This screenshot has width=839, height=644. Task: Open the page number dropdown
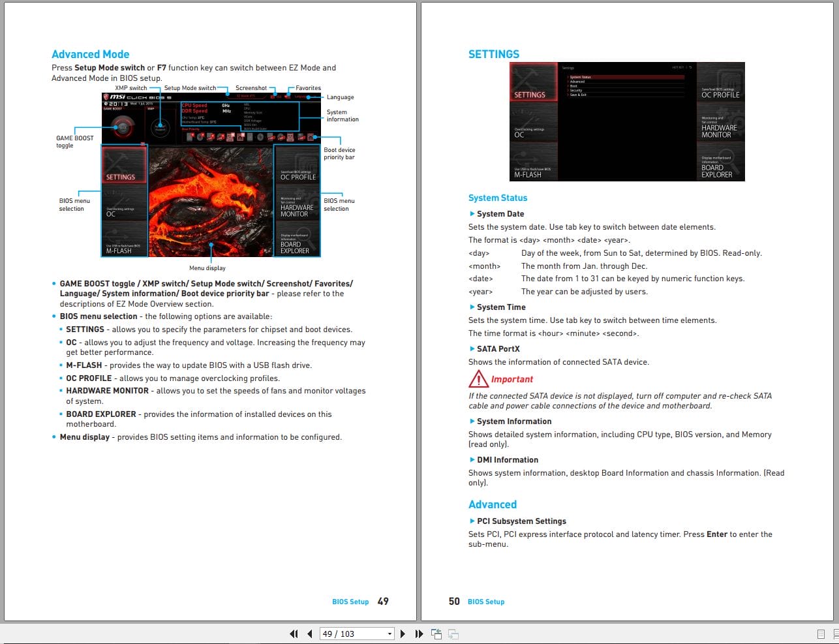pos(389,634)
